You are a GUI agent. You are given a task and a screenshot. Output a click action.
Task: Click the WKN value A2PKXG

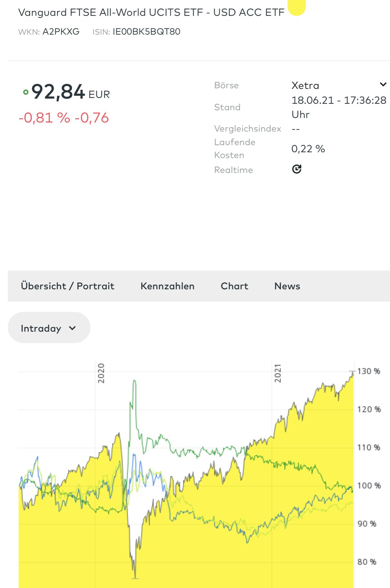pyautogui.click(x=61, y=32)
